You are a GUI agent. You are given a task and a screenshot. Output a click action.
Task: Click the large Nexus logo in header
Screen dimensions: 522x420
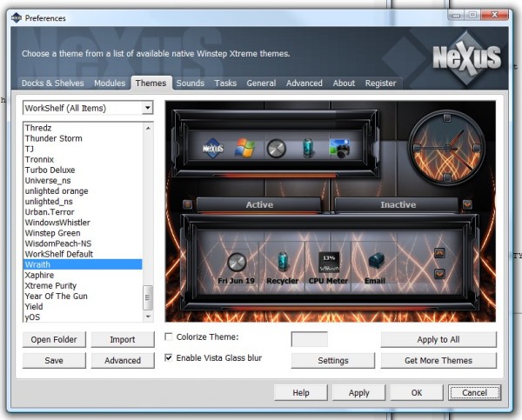(466, 58)
